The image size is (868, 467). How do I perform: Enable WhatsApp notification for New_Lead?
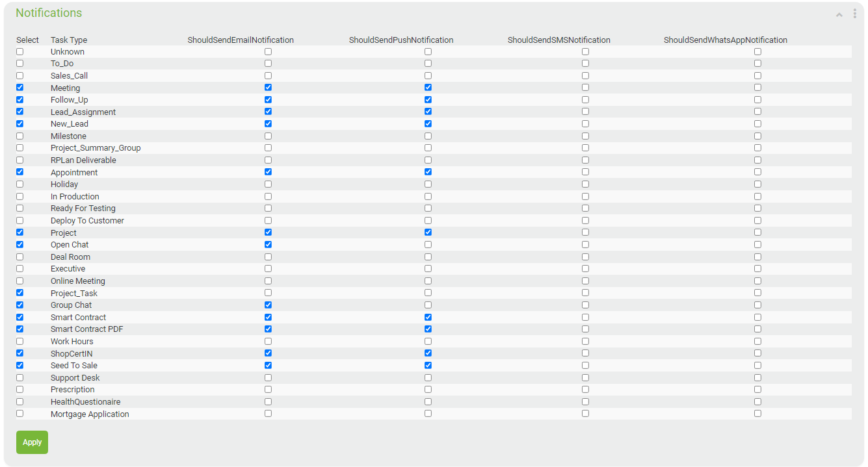click(x=757, y=123)
